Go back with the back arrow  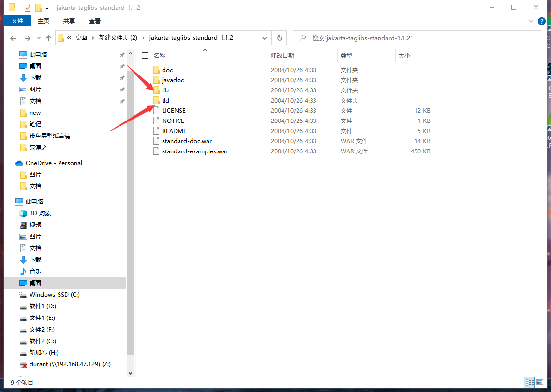14,38
